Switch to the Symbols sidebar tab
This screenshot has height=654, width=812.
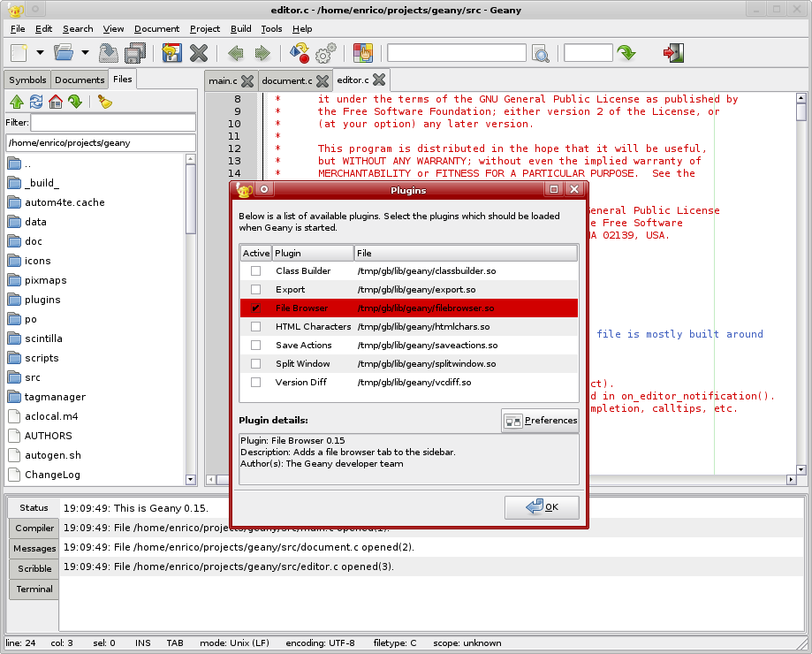pos(27,80)
